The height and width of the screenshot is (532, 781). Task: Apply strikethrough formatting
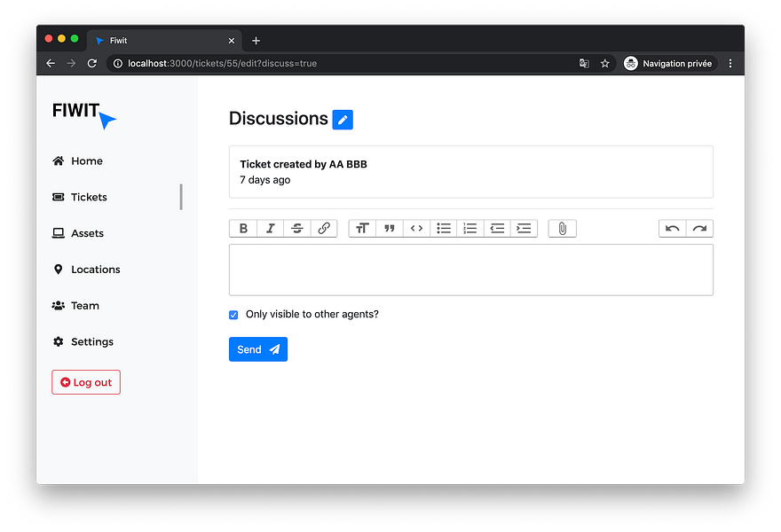[296, 229]
